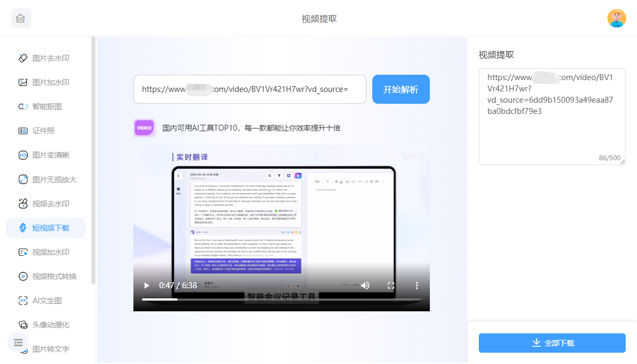Click the 视频格式转换 play-circle icon
The height and width of the screenshot is (364, 637).
point(23,276)
